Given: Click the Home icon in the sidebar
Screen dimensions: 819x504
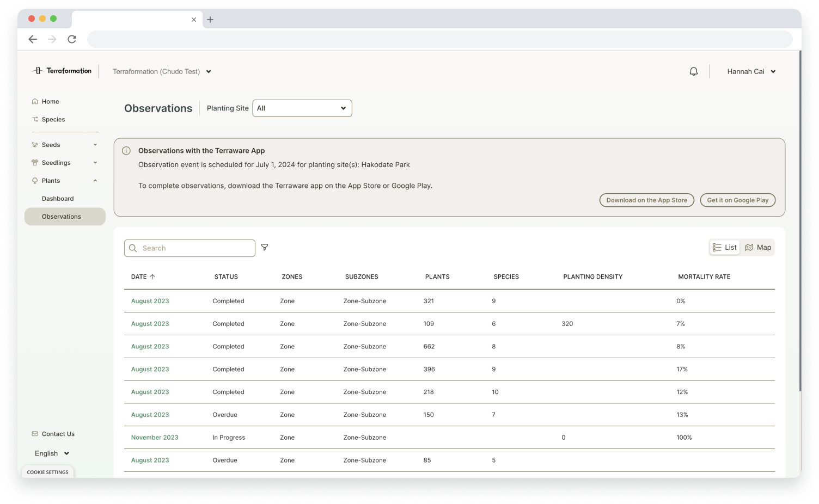Looking at the screenshot, I should coord(34,101).
